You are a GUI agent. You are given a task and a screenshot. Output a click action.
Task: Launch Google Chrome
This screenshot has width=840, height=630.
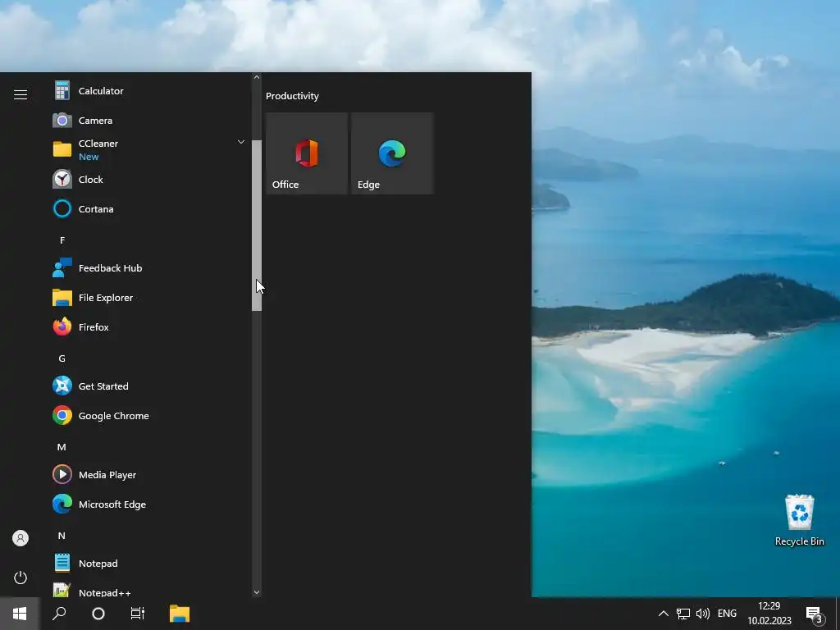[148, 416]
